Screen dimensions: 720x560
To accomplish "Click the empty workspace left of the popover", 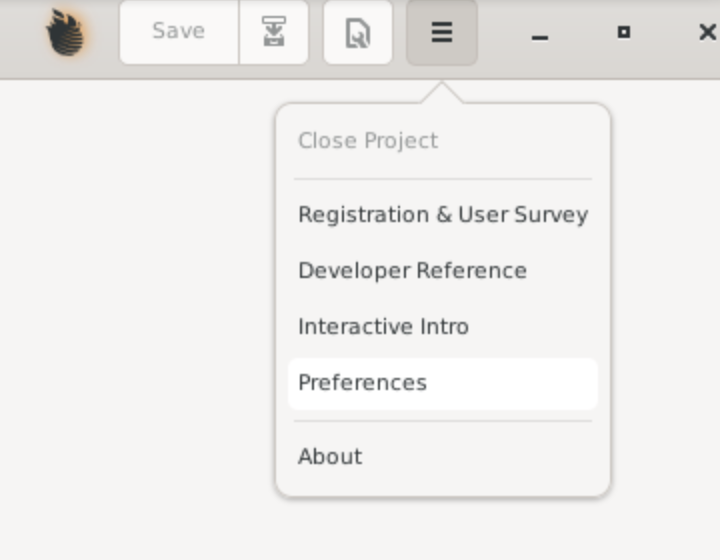I will click(x=138, y=298).
